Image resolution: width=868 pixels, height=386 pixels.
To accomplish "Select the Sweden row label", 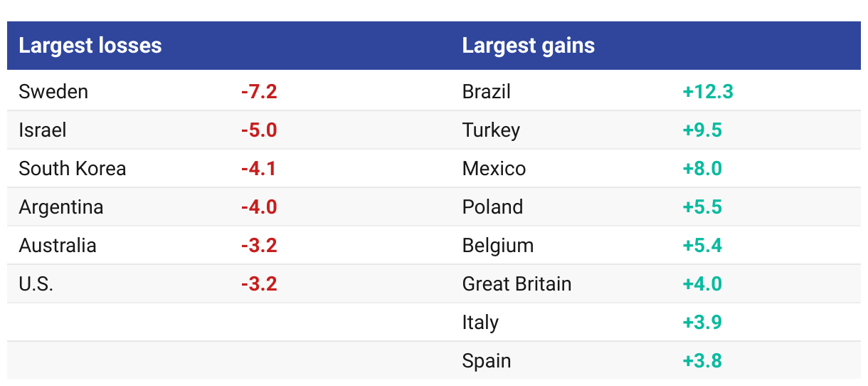I will click(53, 92).
